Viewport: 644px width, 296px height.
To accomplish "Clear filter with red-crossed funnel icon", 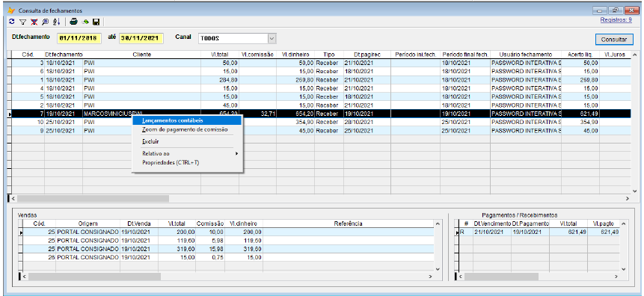I will click(x=34, y=22).
